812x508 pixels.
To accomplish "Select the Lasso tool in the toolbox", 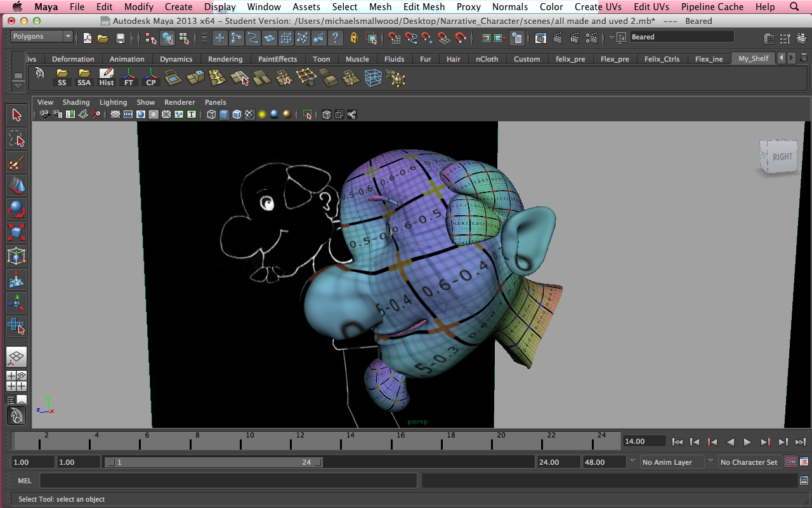I will click(x=16, y=139).
